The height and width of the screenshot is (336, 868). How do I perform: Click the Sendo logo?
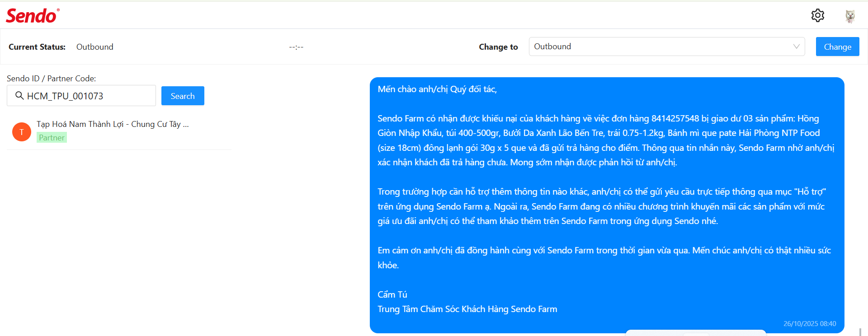pyautogui.click(x=33, y=16)
